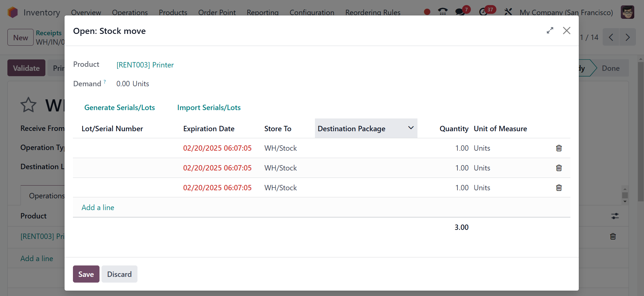Open the user avatar menu
Screen dimensions: 644x296
627,12
